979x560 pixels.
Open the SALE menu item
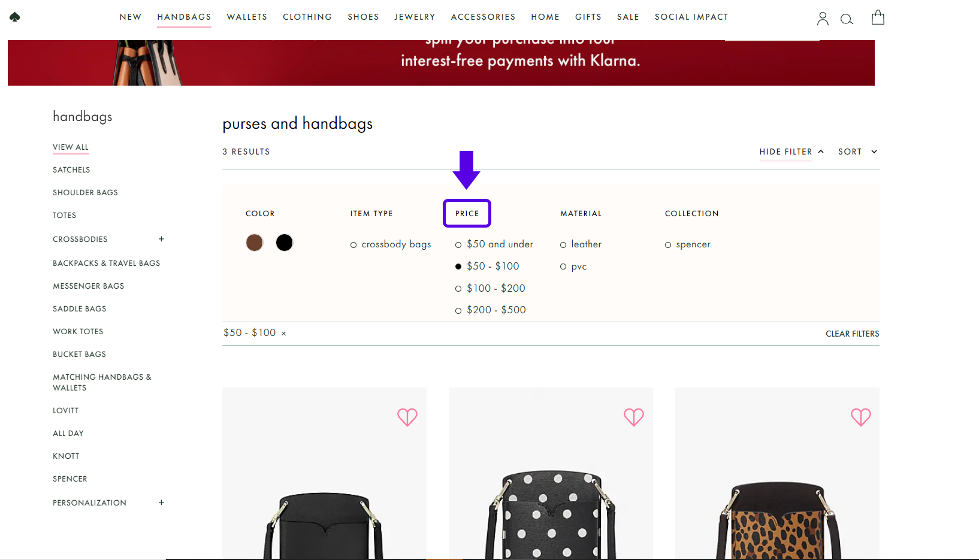(x=628, y=17)
